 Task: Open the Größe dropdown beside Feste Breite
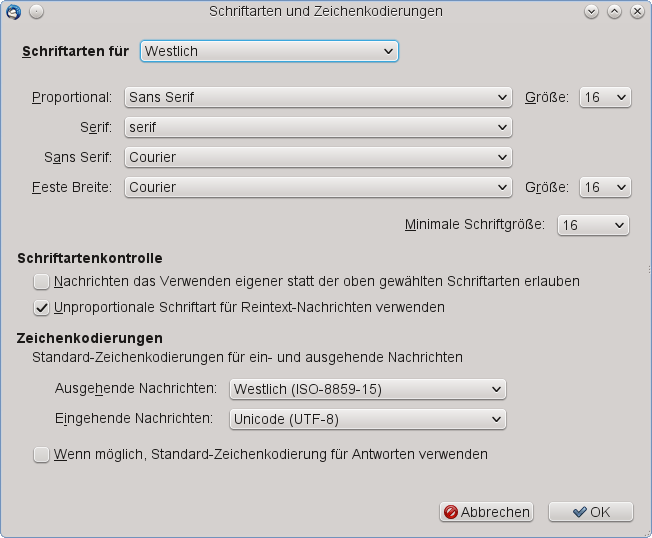tap(605, 187)
